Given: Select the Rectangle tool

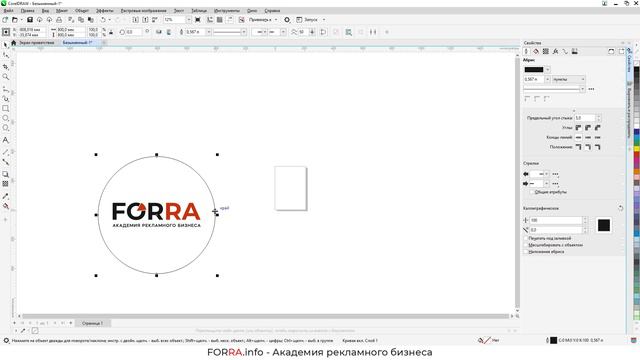Looking at the screenshot, I should (6, 109).
